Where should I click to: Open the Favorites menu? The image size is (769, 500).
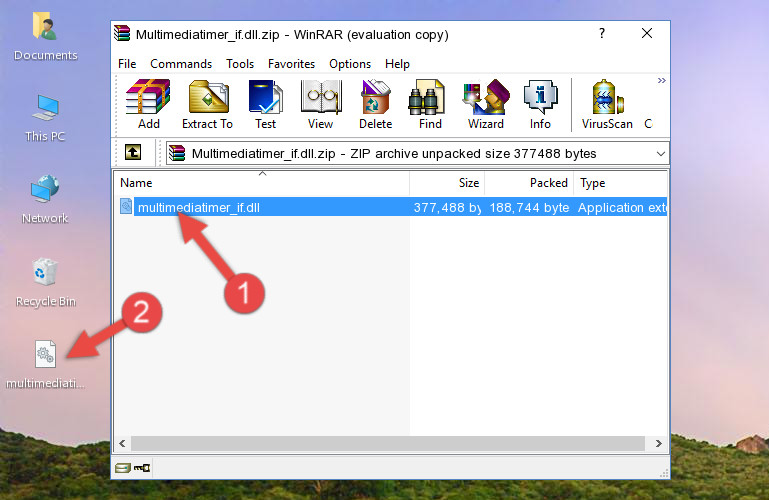[291, 64]
